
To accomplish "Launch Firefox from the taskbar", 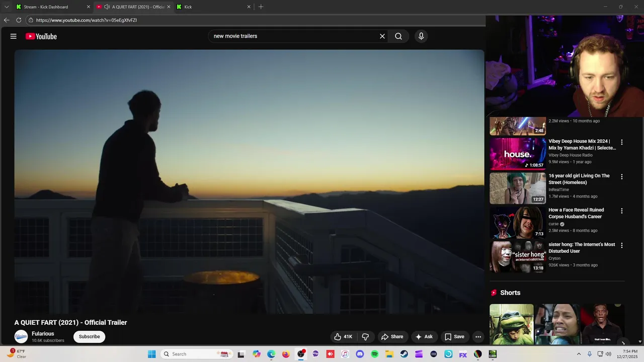I will coord(286,354).
